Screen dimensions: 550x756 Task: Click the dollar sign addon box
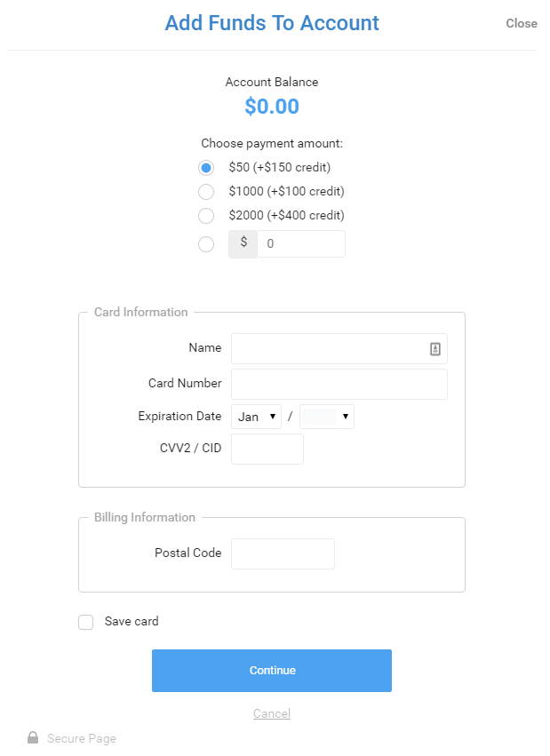[243, 244]
